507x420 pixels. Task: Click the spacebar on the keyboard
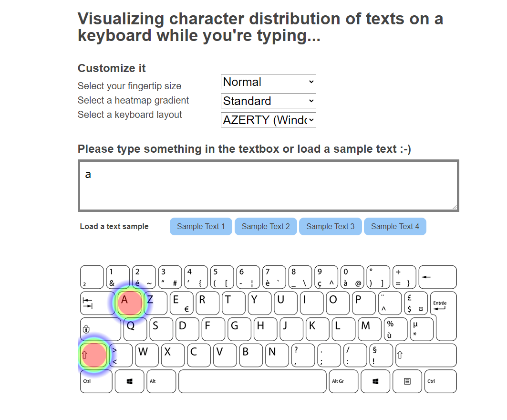[x=252, y=381]
